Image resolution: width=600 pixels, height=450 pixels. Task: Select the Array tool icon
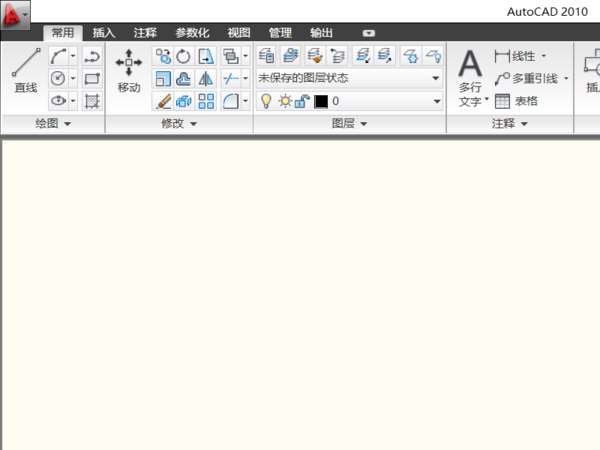coord(206,101)
